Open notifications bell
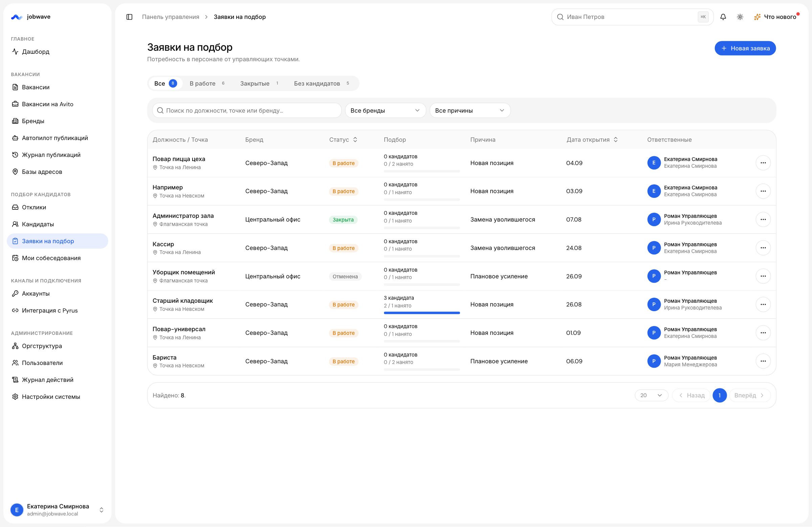 click(723, 17)
